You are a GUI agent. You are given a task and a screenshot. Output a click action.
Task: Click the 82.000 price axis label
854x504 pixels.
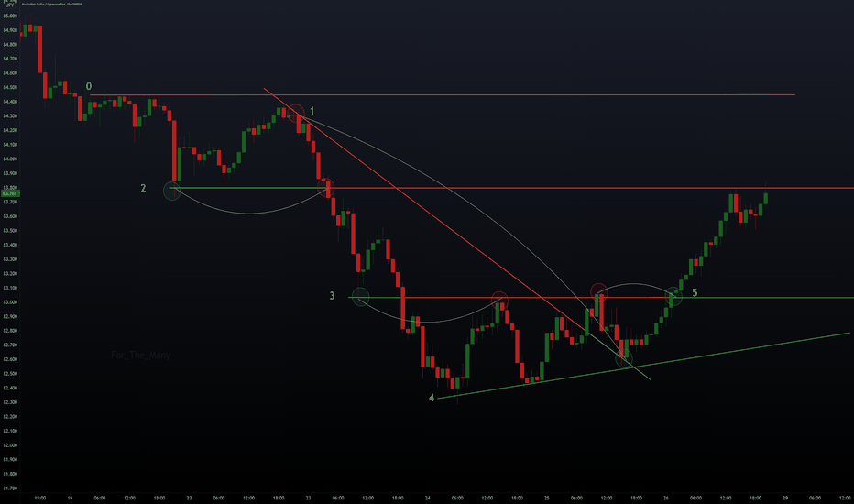[10, 445]
